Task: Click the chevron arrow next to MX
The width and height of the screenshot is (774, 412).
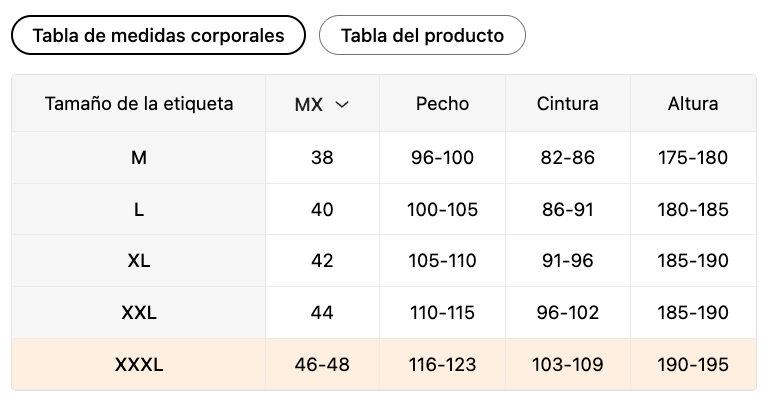Action: tap(342, 104)
